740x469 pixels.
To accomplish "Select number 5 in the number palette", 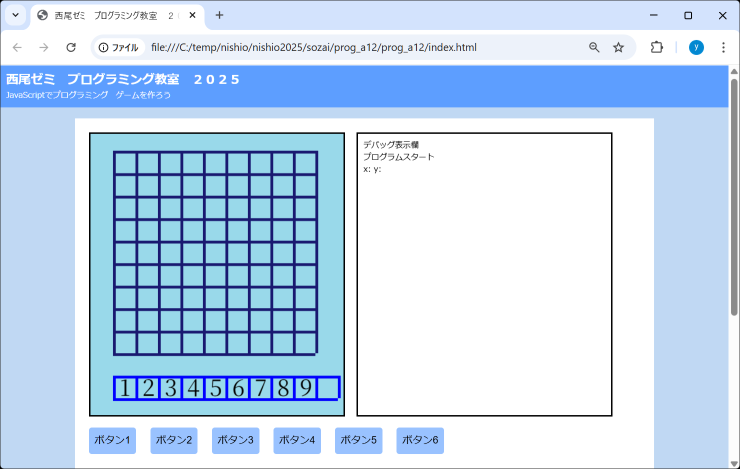I will [x=216, y=388].
